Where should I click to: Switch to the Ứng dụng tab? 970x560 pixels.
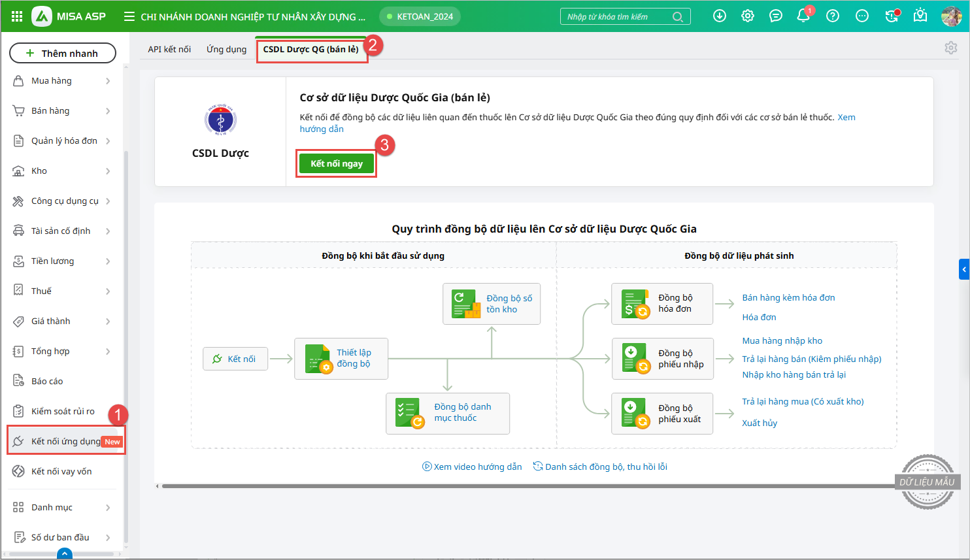pyautogui.click(x=227, y=49)
